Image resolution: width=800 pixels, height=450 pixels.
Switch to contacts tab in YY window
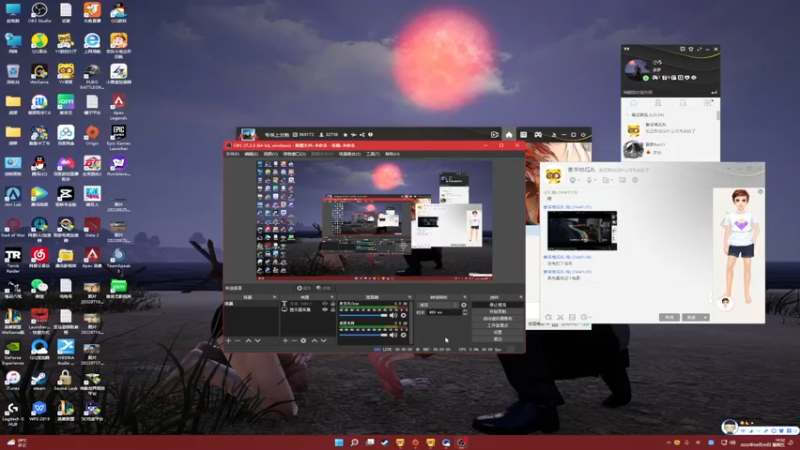tap(658, 103)
